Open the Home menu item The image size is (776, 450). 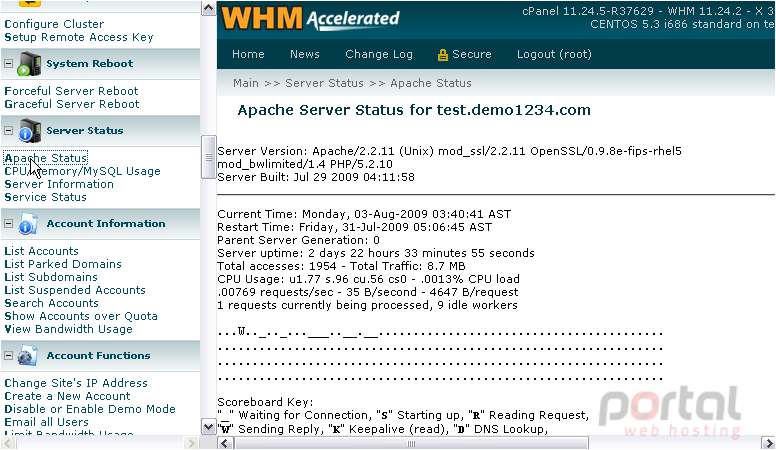[x=248, y=54]
